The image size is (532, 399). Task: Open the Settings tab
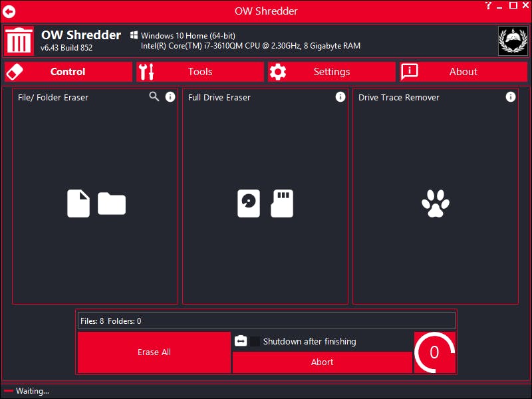pos(331,72)
